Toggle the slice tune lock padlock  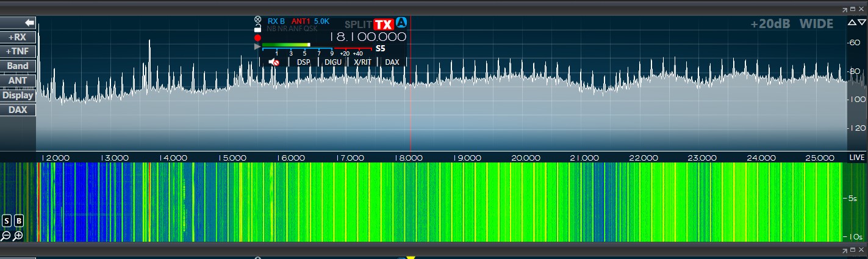tap(257, 28)
